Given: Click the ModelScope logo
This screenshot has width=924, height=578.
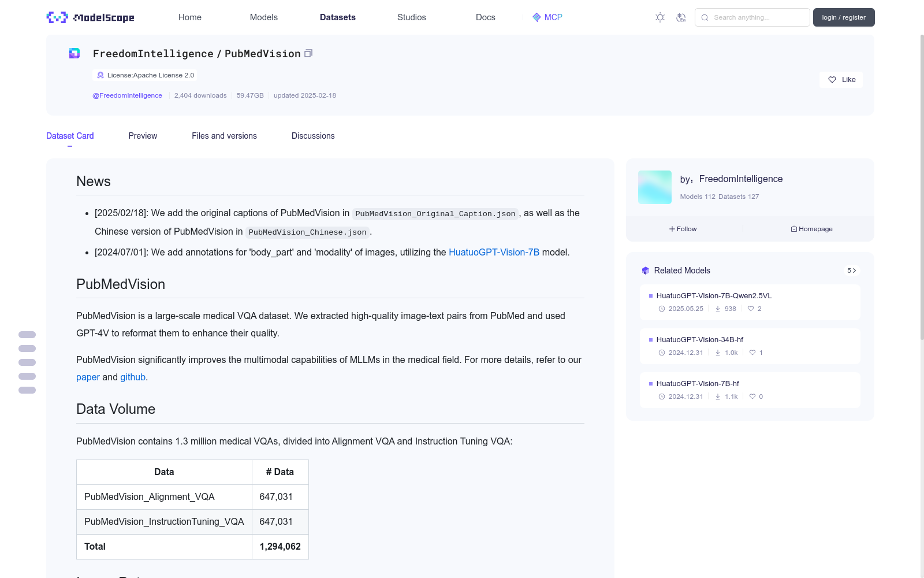Looking at the screenshot, I should [90, 17].
